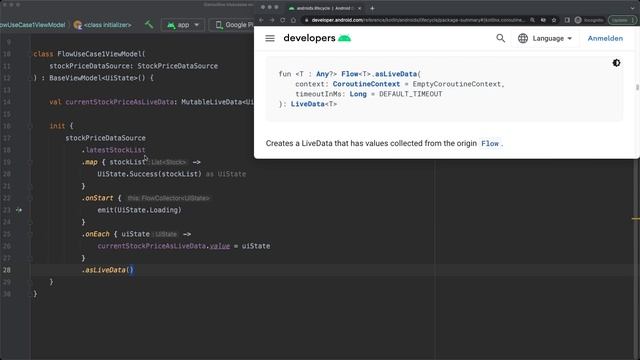The width and height of the screenshot is (640, 360).
Task: Open the Language dropdown
Action: 545,38
